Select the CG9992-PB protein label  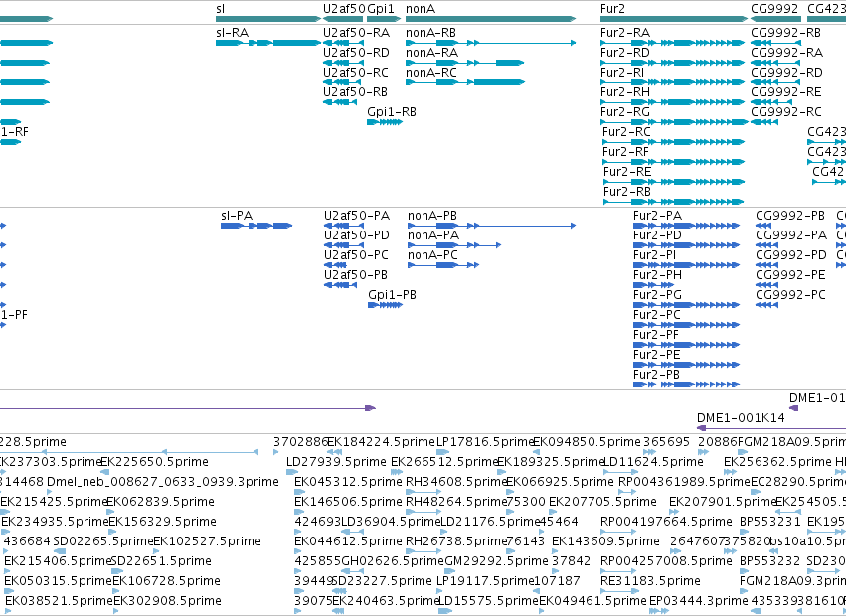point(790,216)
